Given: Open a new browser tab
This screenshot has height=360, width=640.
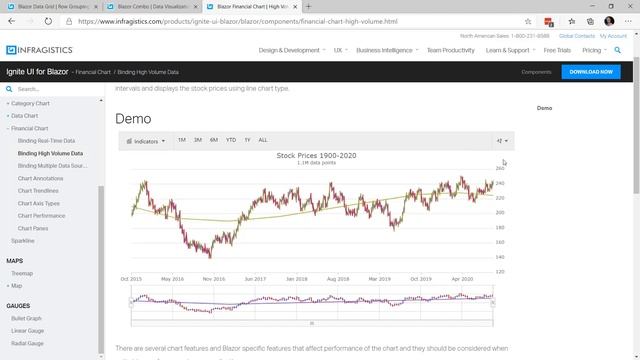Looking at the screenshot, I should 309,7.
